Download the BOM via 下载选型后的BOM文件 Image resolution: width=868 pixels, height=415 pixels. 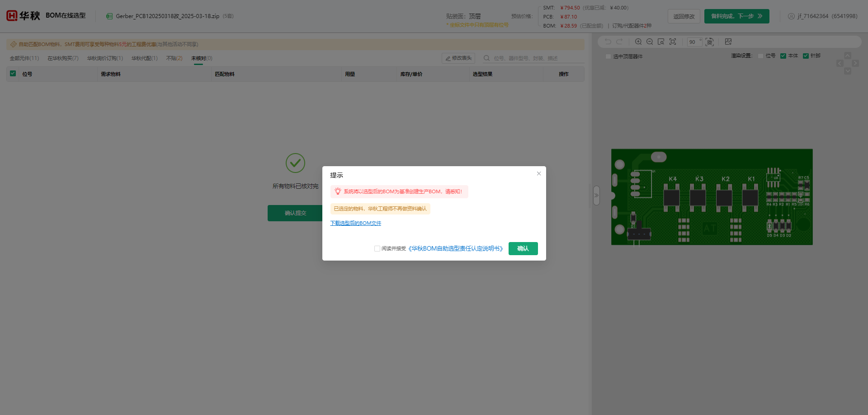click(x=356, y=223)
